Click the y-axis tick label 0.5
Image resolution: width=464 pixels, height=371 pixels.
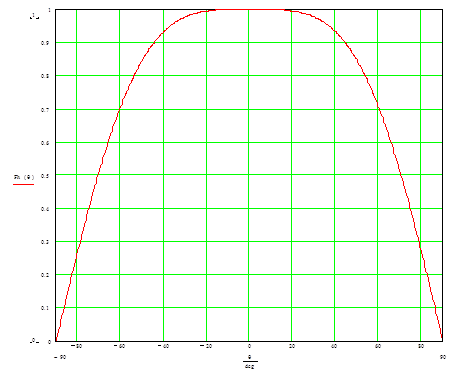(x=45, y=176)
